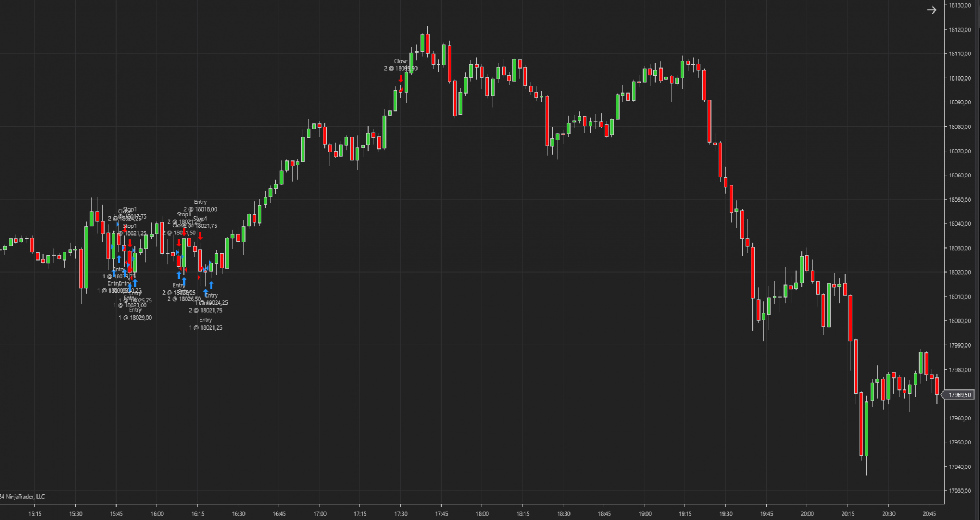Select the Entry 1 @ 18021,25 execution label

coord(205,324)
